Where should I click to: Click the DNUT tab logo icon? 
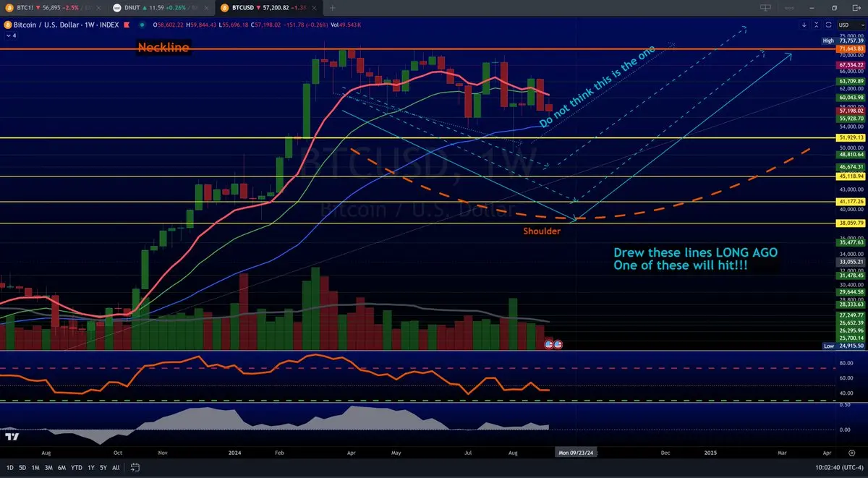(x=116, y=8)
